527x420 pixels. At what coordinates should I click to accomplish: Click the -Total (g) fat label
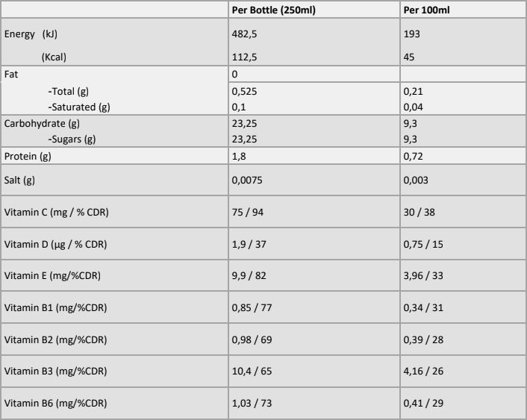(x=68, y=92)
